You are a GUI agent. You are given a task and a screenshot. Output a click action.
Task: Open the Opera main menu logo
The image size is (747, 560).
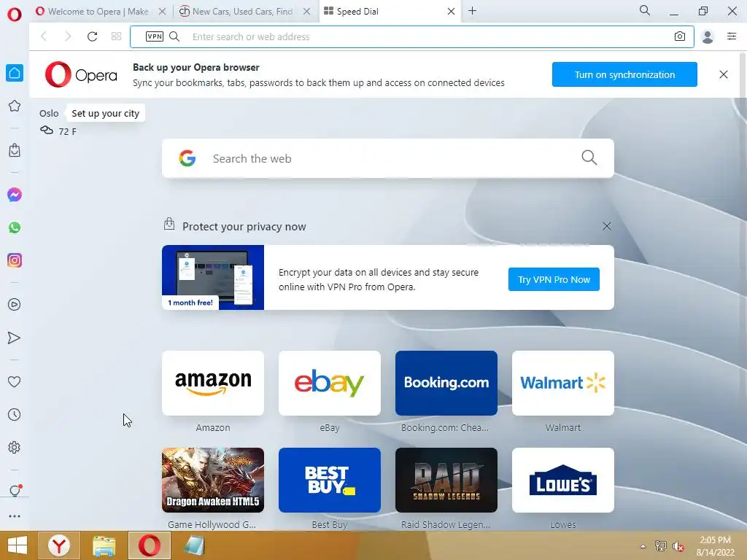[15, 14]
